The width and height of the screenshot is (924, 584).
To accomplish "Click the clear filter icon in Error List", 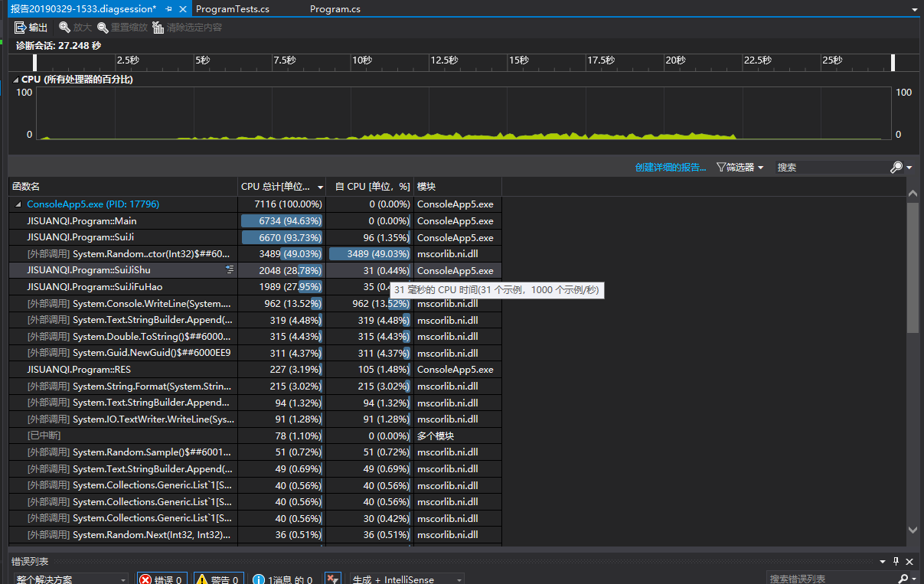I will (x=332, y=579).
